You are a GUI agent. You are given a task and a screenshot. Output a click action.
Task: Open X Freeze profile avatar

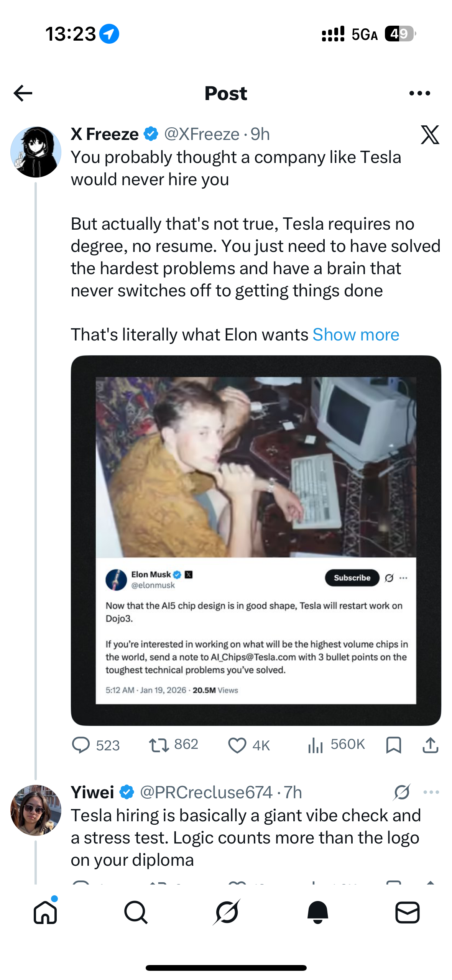(x=36, y=152)
